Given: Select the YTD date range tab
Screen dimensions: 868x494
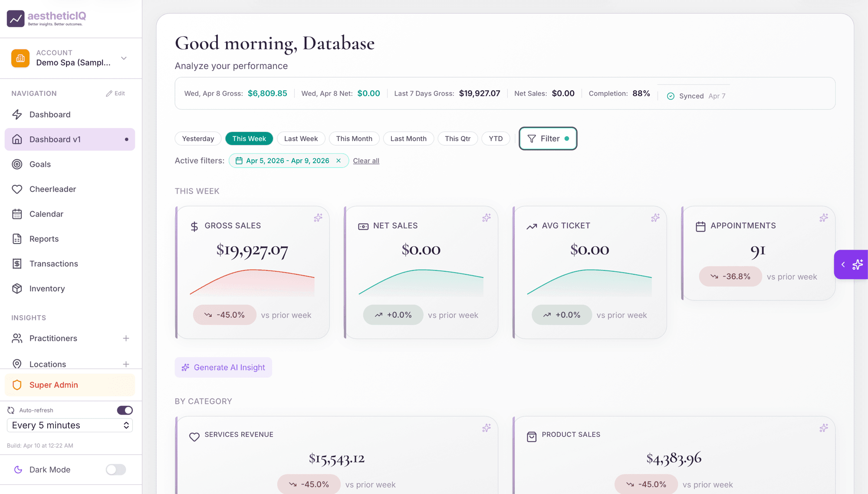Looking at the screenshot, I should (496, 138).
